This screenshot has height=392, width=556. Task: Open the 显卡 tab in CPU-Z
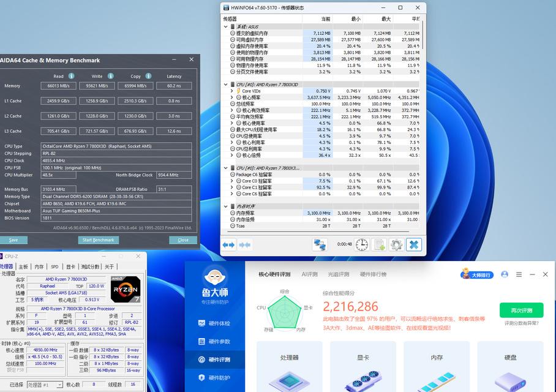point(71,267)
